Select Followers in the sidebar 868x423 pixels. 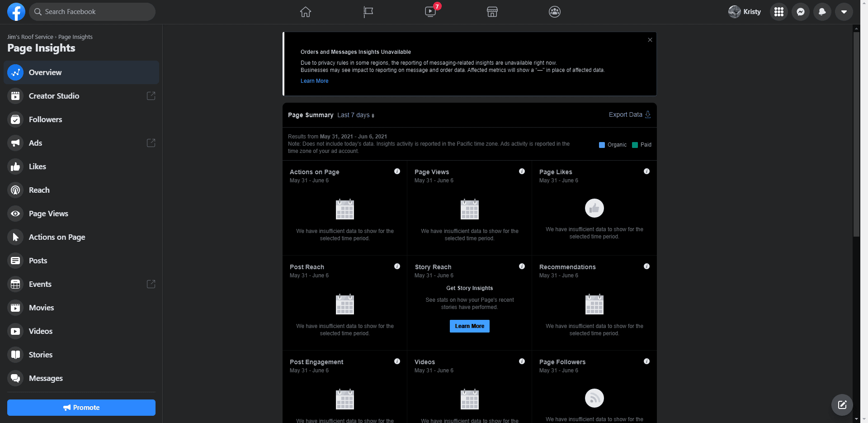[x=45, y=119]
